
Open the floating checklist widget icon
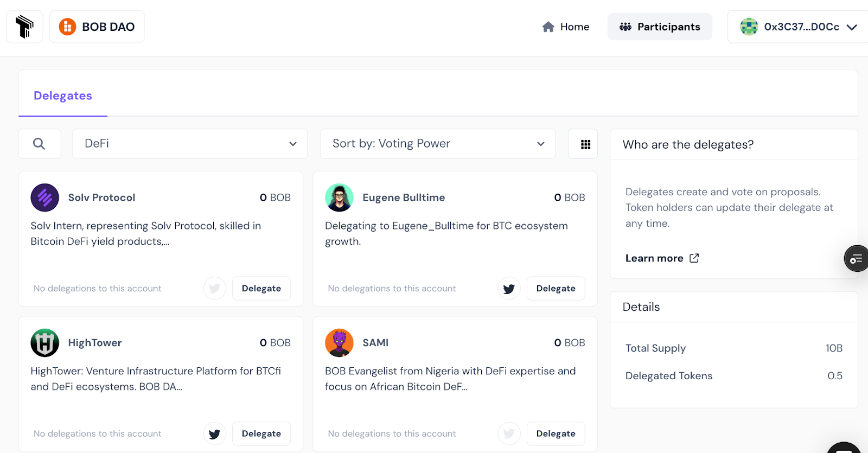856,259
